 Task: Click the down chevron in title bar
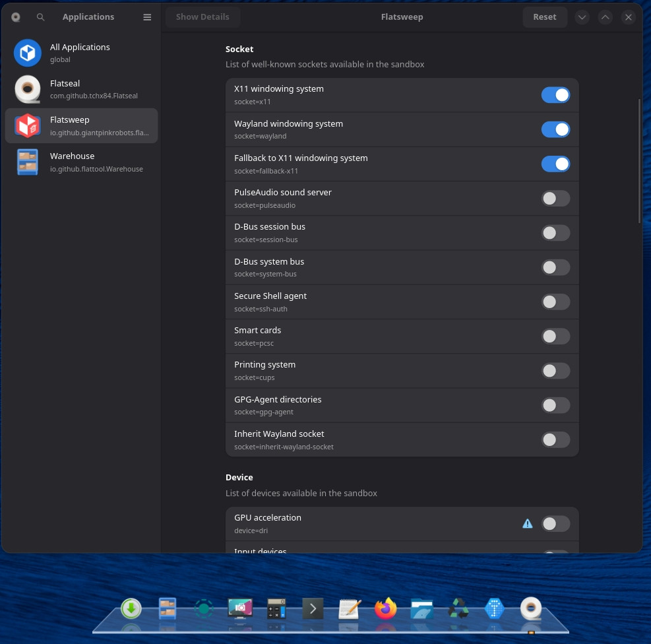582,17
